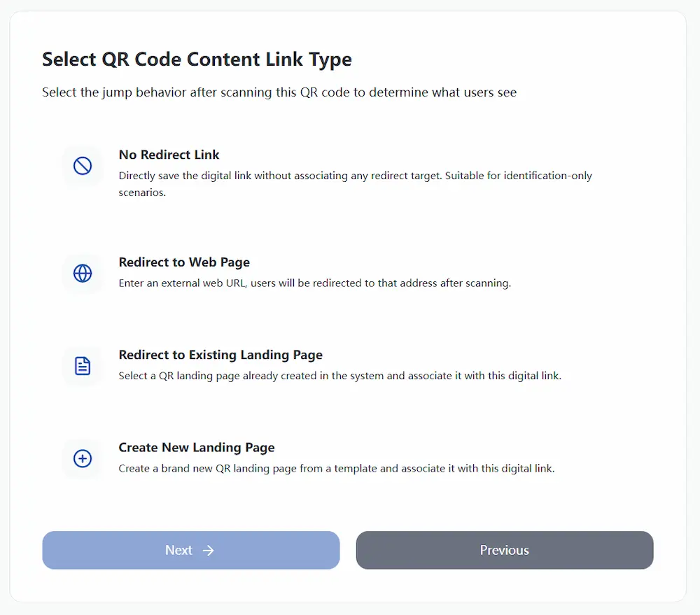The width and height of the screenshot is (700, 615).
Task: Click the 'Select QR Code Content Link Type' heading
Action: pos(197,59)
